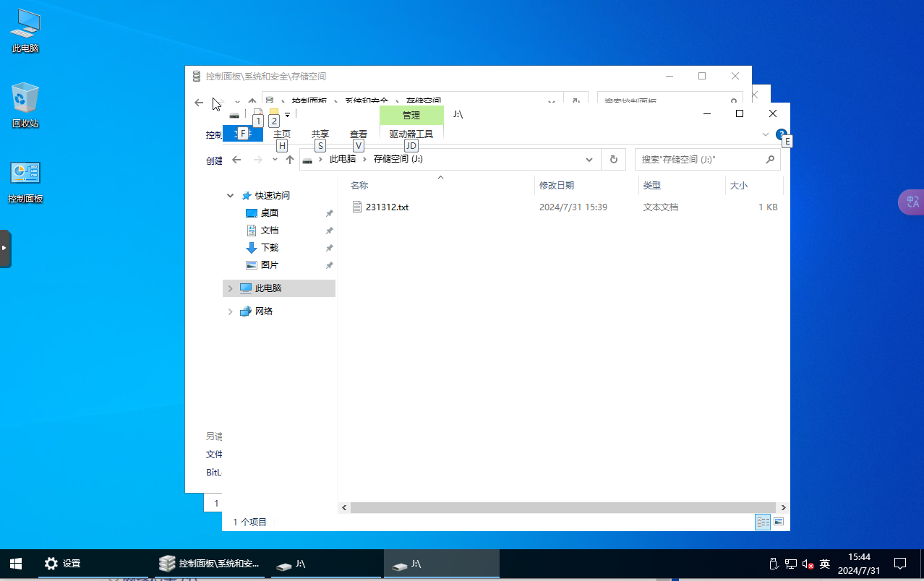Screen dimensions: 924x581
Task: Select 下载 in quick access
Action: [270, 248]
